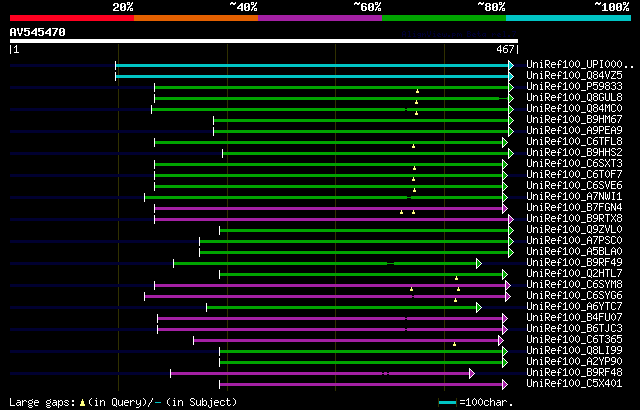Click the red 20% identity color segment
Image resolution: width=640 pixels, height=410 pixels.
pos(72,18)
